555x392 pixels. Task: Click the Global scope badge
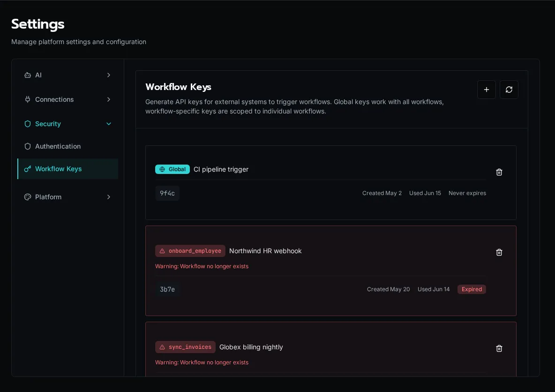172,169
